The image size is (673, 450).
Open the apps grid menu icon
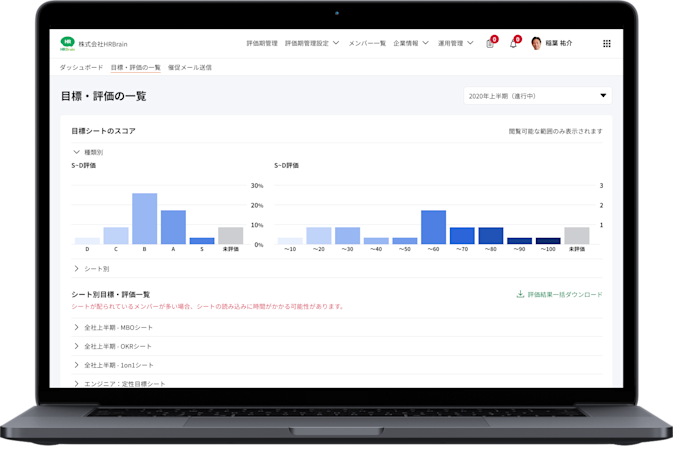click(606, 43)
